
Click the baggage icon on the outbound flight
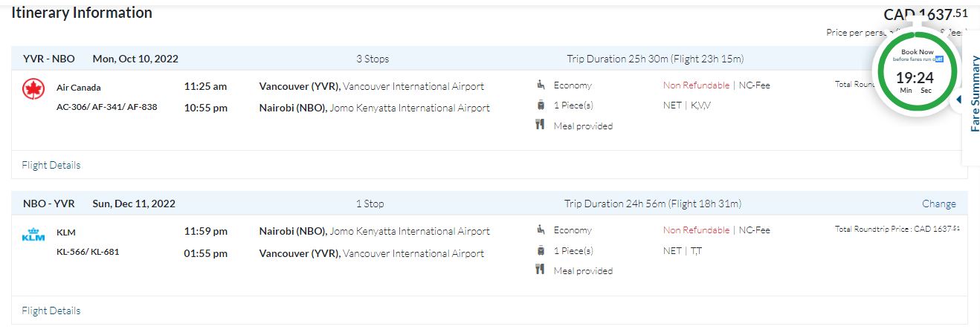(x=541, y=105)
